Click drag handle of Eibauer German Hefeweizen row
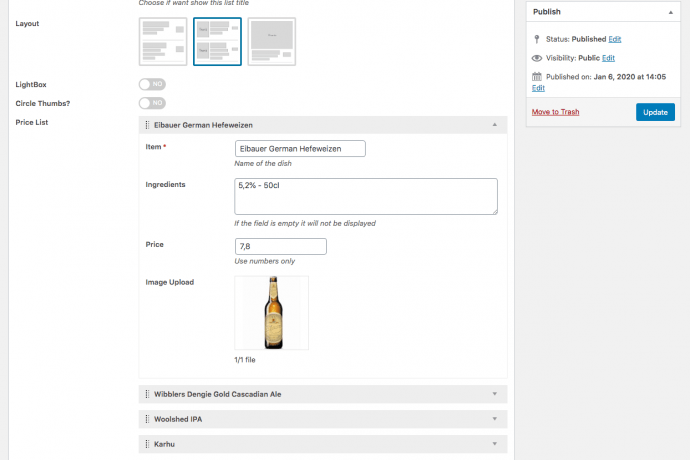The width and height of the screenshot is (690, 460). (x=147, y=125)
